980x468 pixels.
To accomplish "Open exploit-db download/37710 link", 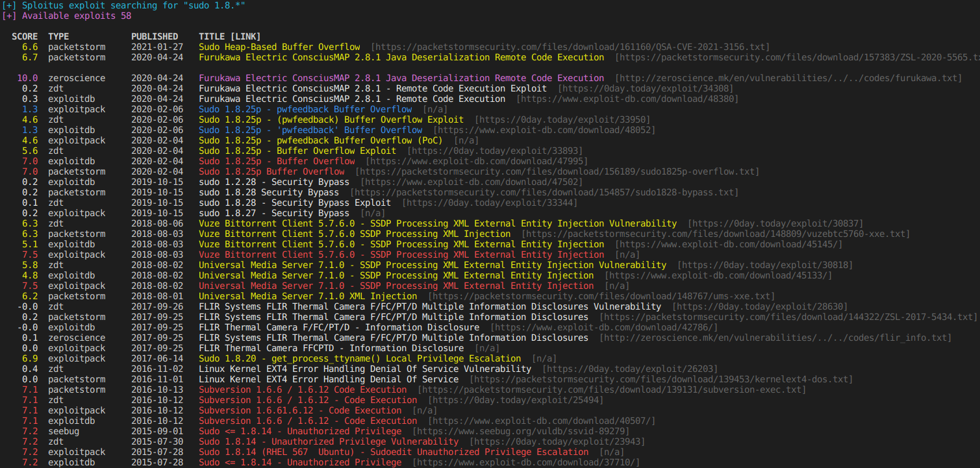I will pos(526,462).
